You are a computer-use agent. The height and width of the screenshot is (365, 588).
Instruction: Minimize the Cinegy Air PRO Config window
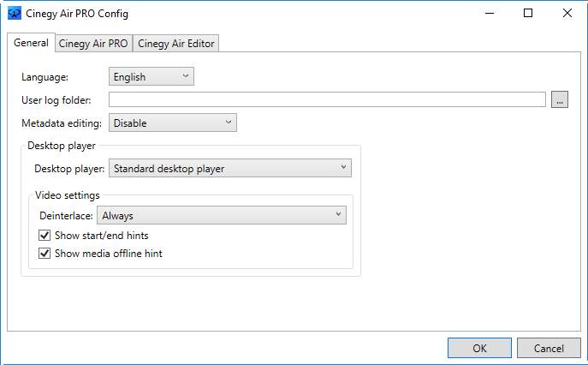click(490, 13)
